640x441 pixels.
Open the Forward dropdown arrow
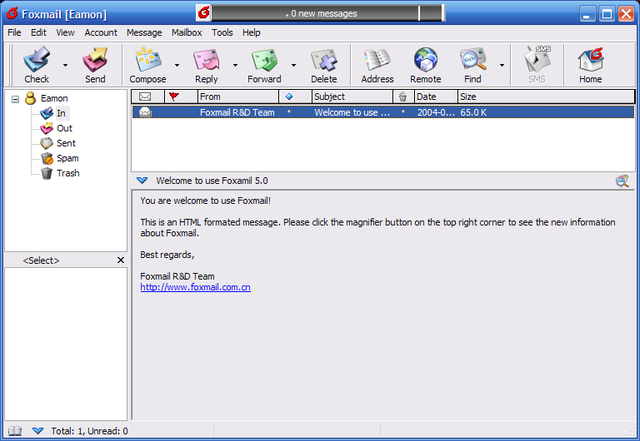[x=293, y=65]
